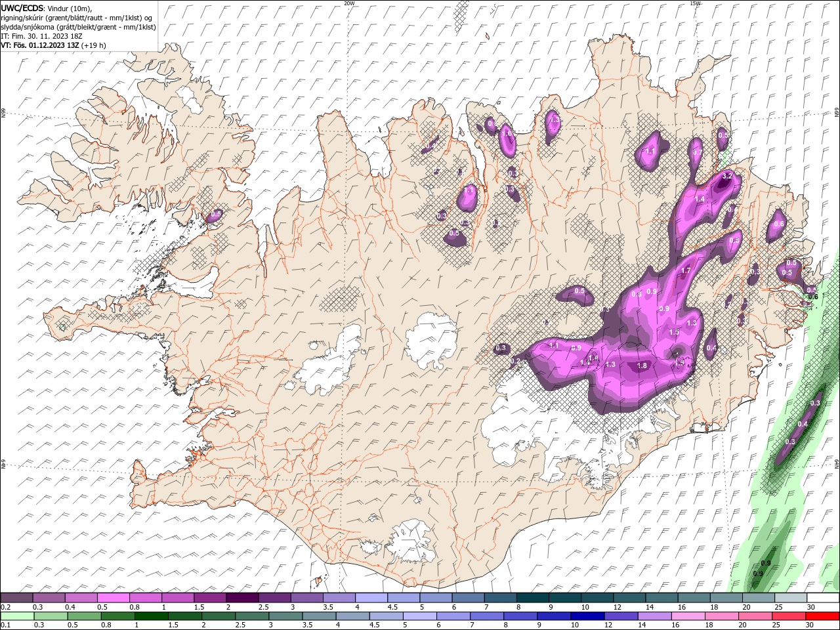Click the lower legend swatch starting at 2
Viewport: 840px width, 630px height.
click(218, 616)
